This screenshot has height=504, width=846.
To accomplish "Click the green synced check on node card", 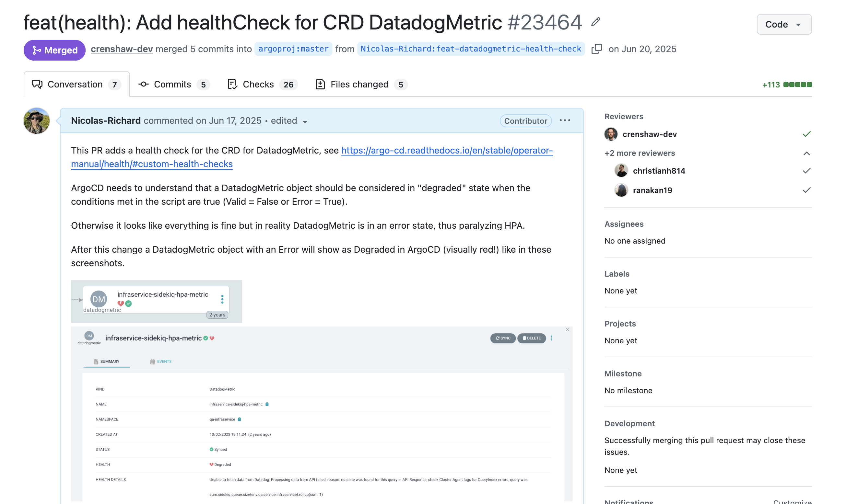I will (x=128, y=304).
